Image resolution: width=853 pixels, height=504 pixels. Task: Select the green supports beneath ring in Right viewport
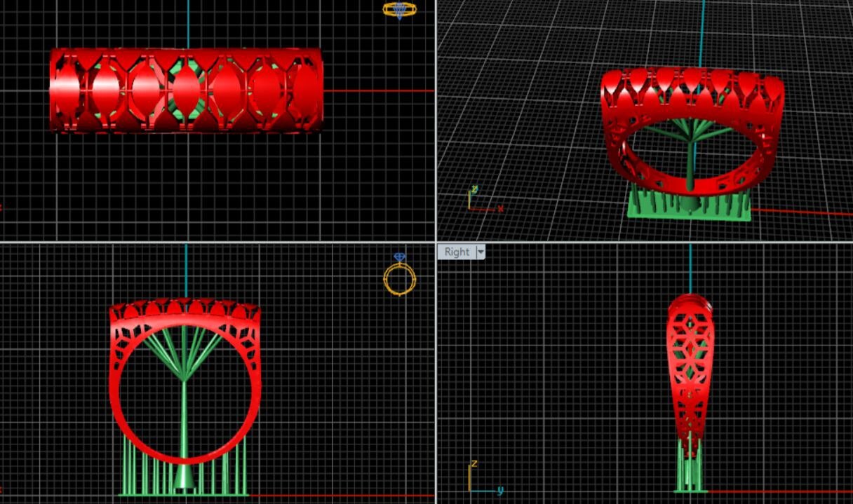point(690,473)
